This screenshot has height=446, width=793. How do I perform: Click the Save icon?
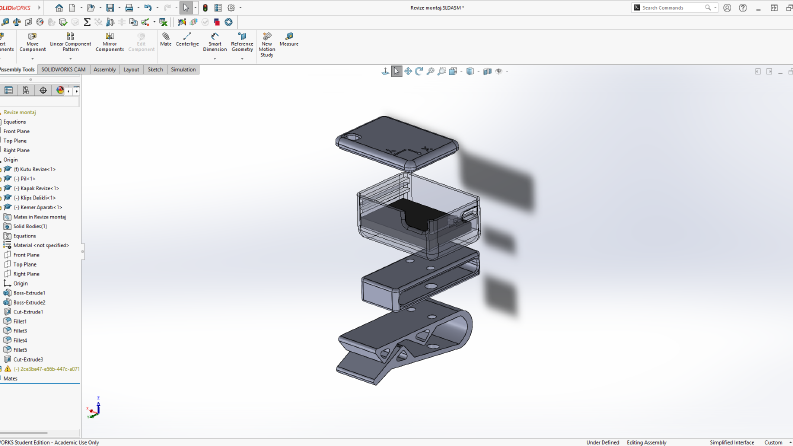[110, 8]
